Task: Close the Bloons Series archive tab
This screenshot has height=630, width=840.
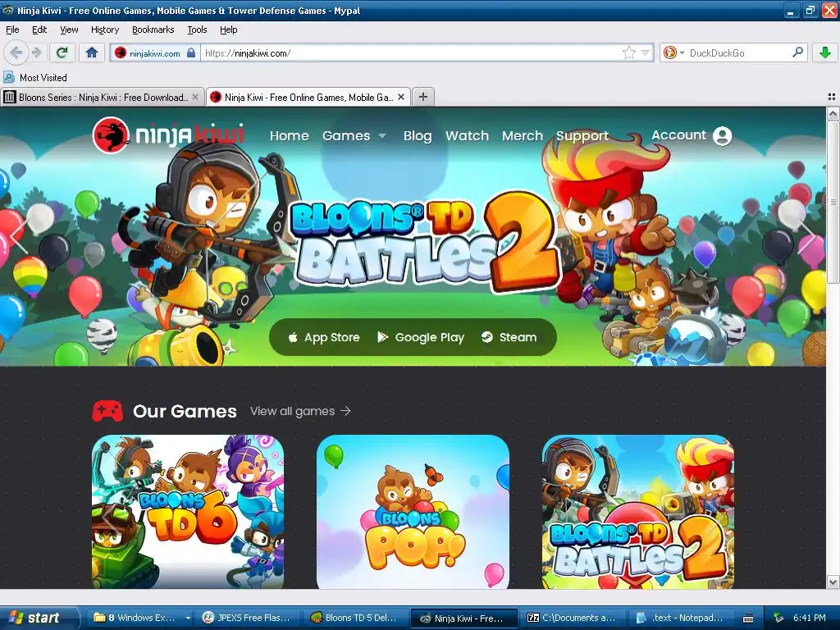Action: (195, 97)
